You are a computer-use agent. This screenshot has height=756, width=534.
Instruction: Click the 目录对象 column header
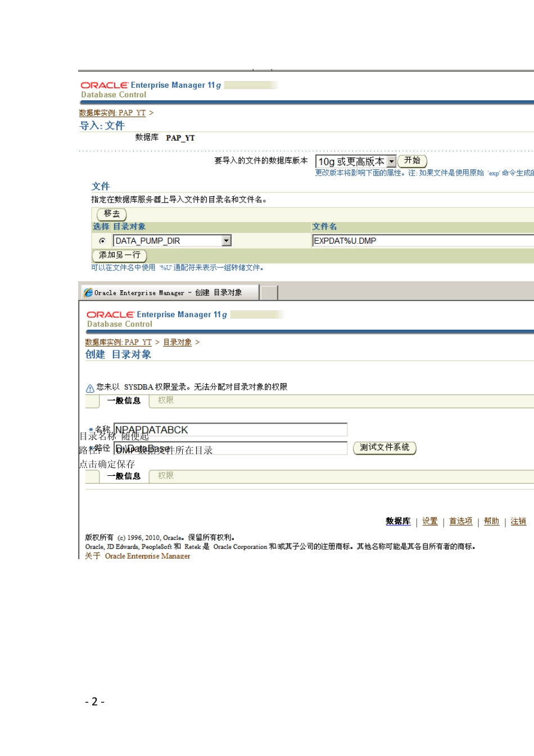coord(129,227)
